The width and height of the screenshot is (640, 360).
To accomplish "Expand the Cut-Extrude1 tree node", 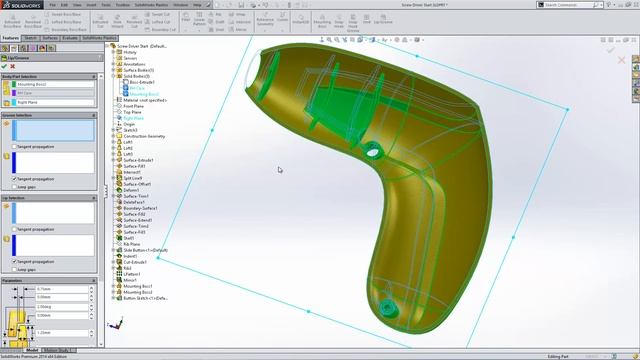I will point(113,262).
